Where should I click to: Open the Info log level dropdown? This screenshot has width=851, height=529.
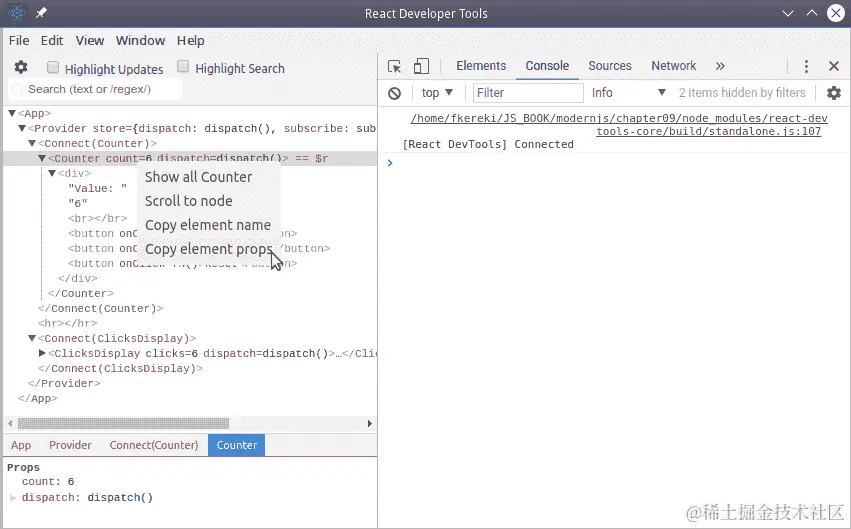pos(628,93)
